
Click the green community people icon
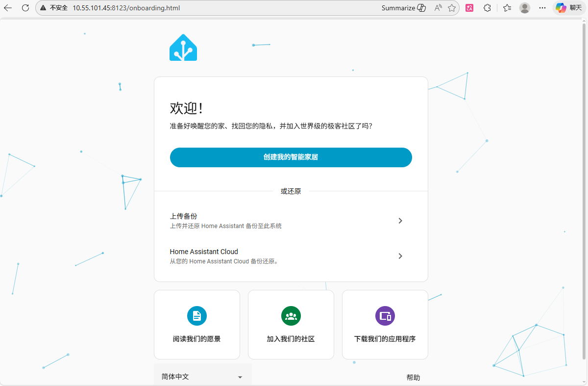pyautogui.click(x=291, y=316)
